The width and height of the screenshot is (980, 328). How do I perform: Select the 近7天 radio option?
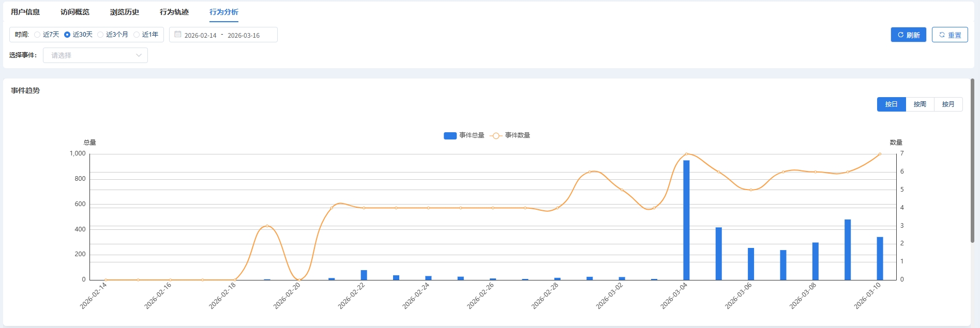pyautogui.click(x=37, y=35)
